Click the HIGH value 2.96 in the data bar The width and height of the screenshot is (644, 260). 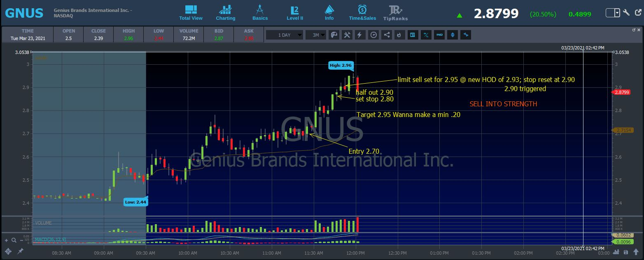[x=128, y=38]
